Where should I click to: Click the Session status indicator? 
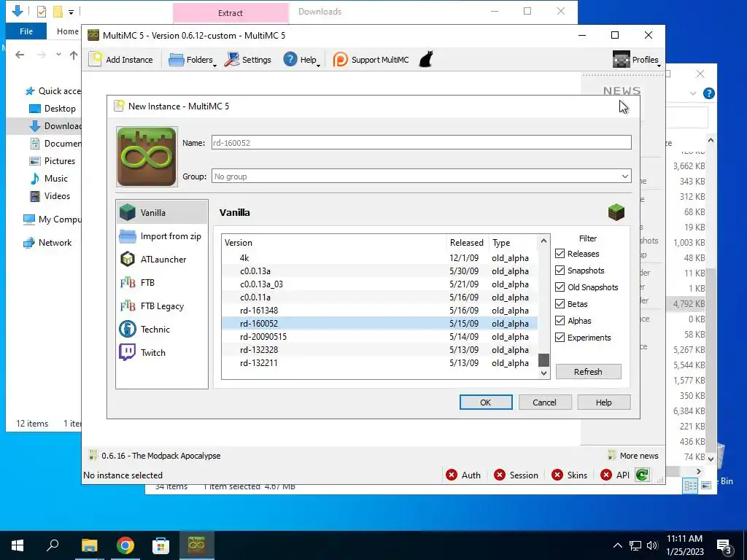(x=516, y=475)
